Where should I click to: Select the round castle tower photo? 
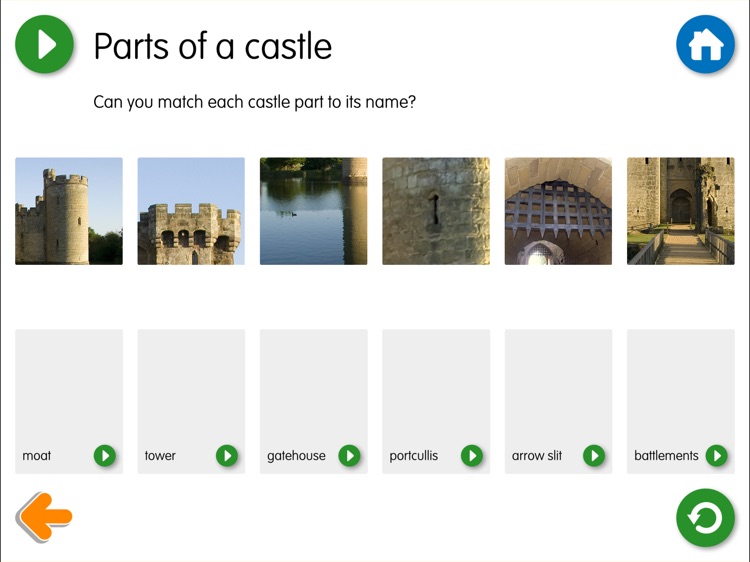69,211
